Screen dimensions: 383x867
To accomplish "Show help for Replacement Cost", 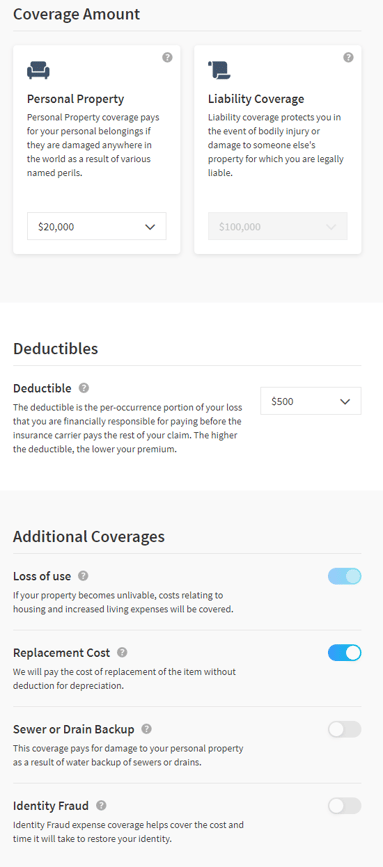I will 122,652.
